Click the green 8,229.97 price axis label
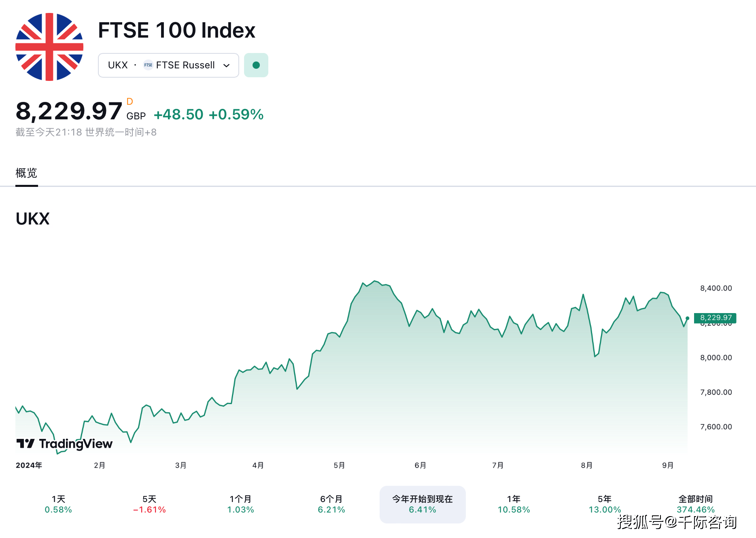756x538 pixels. pyautogui.click(x=715, y=318)
